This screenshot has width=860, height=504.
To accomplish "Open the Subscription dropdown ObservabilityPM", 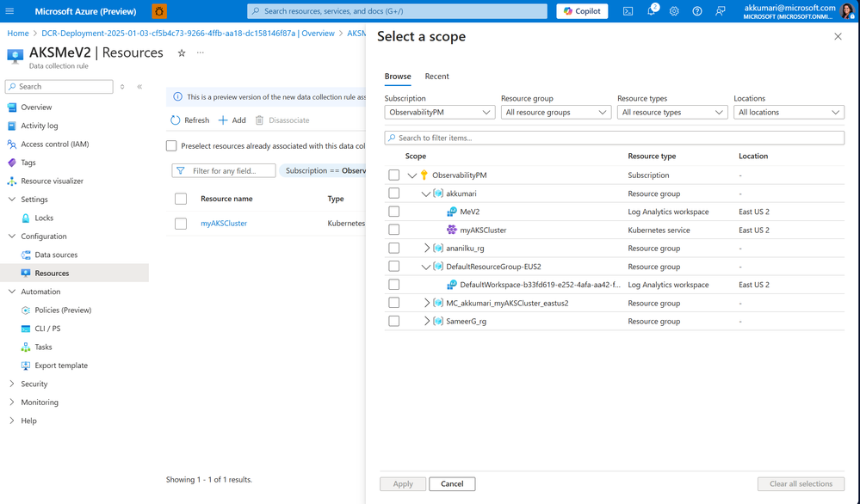I will pyautogui.click(x=439, y=113).
